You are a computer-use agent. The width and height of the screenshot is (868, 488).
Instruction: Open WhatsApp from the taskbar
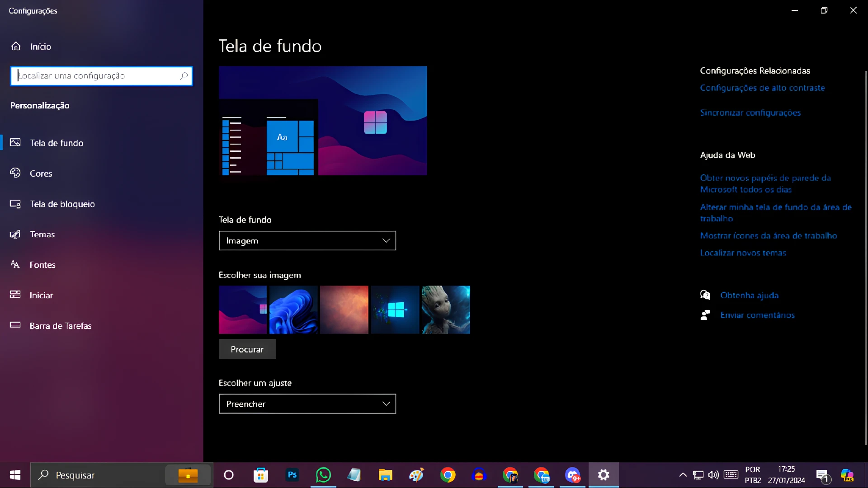coord(323,475)
